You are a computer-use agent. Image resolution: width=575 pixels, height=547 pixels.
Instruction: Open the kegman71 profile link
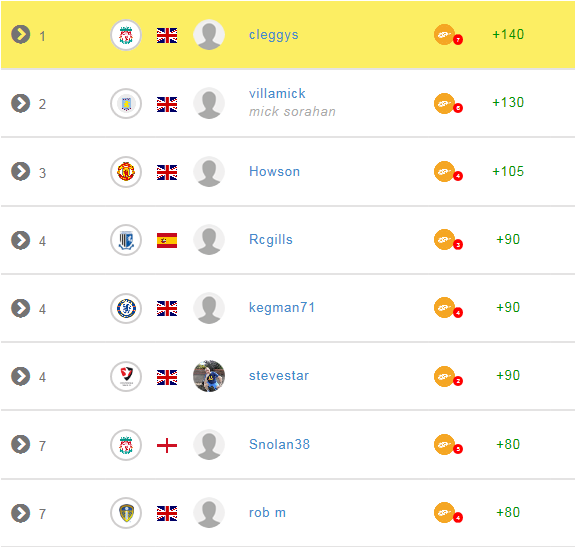pyautogui.click(x=282, y=308)
